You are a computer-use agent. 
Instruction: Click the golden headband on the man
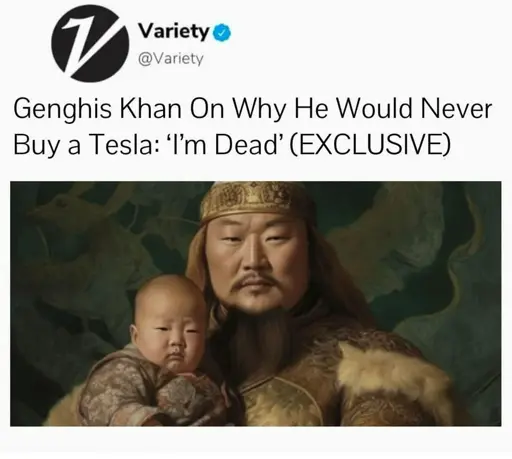click(255, 199)
